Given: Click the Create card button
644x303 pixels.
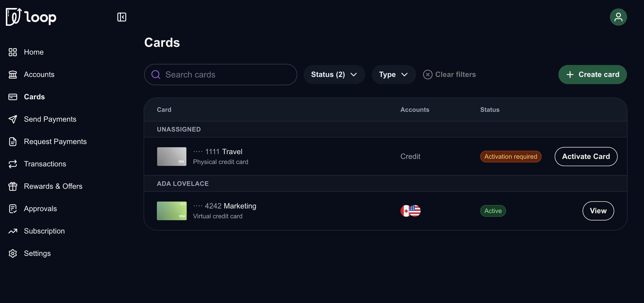Looking at the screenshot, I should coord(592,74).
